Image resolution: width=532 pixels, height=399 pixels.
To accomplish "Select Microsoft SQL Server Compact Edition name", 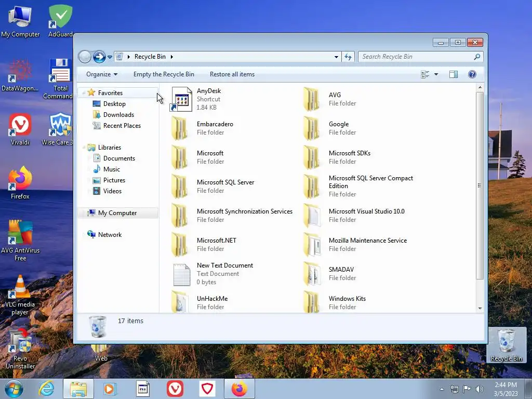I will pos(371,182).
